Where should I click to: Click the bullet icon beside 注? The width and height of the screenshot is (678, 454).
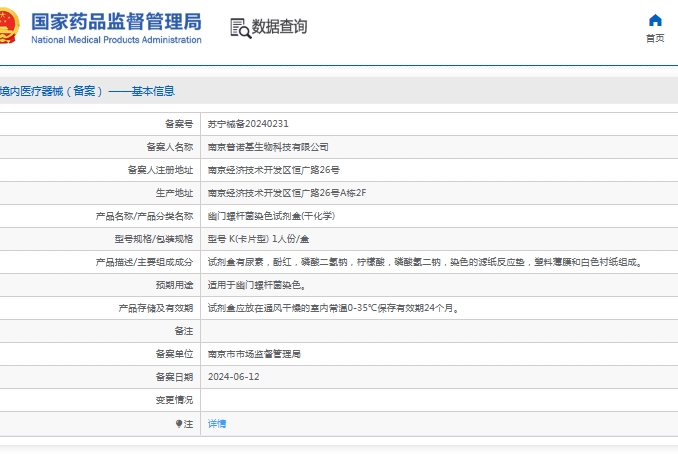(x=179, y=424)
